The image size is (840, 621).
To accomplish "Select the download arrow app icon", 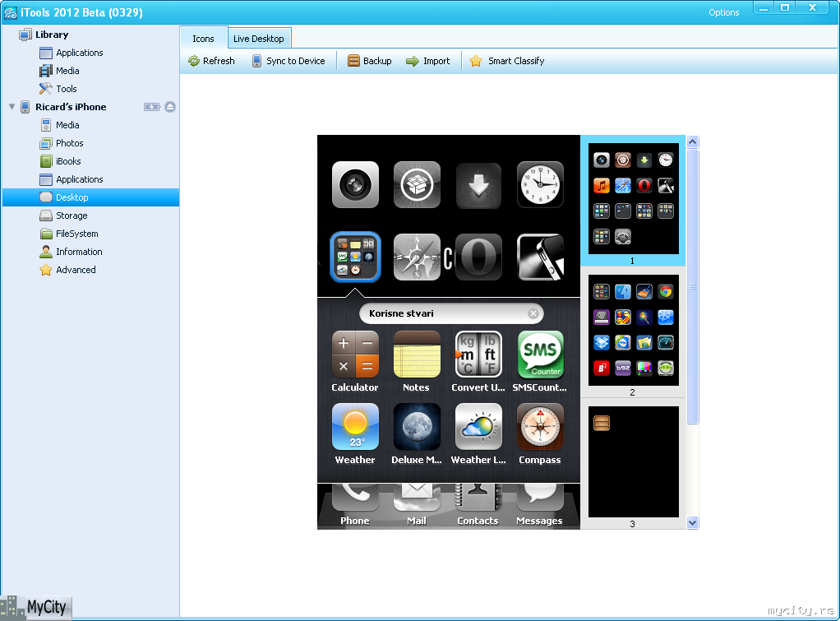I will pyautogui.click(x=478, y=186).
